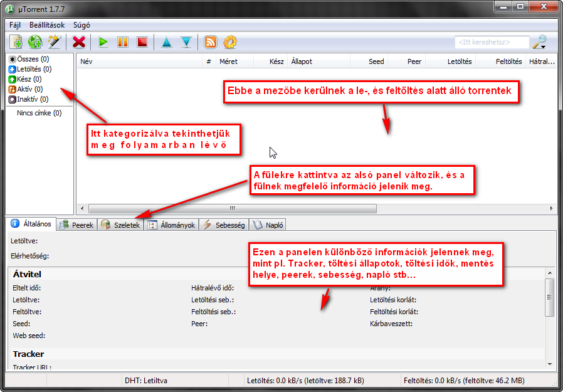The width and height of the screenshot is (563, 392).
Task: Open the Fájl menu
Action: tap(15, 25)
